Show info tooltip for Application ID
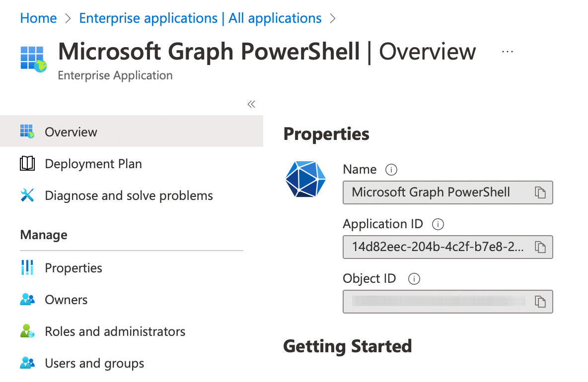 point(438,224)
